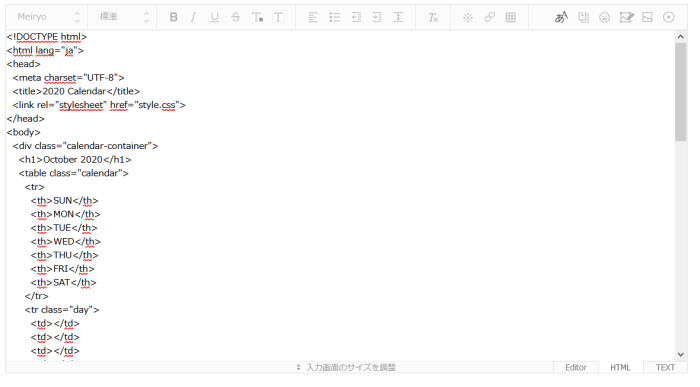Viewport: 700px width, 387px height.
Task: Click the <th>THU</th> line
Action: [64, 255]
